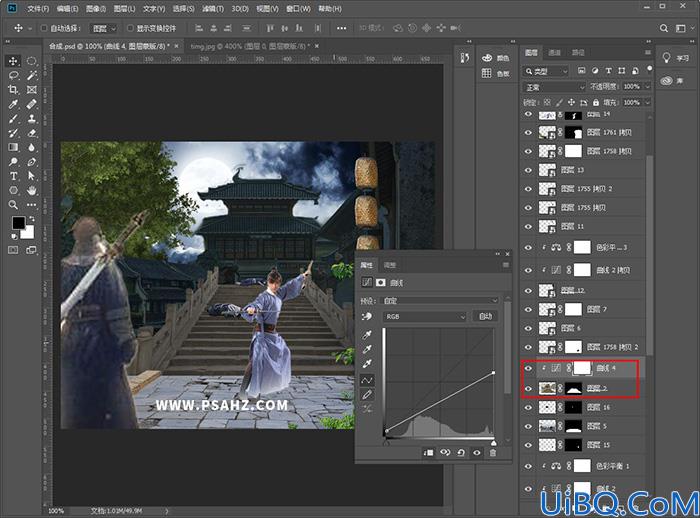Open the 滤镜(T) menu
700x518 pixels.
coord(212,8)
